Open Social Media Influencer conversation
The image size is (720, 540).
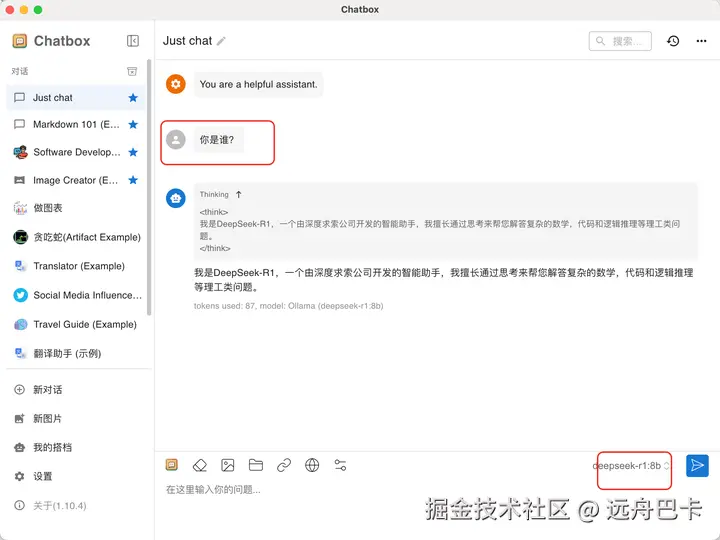click(x=76, y=295)
